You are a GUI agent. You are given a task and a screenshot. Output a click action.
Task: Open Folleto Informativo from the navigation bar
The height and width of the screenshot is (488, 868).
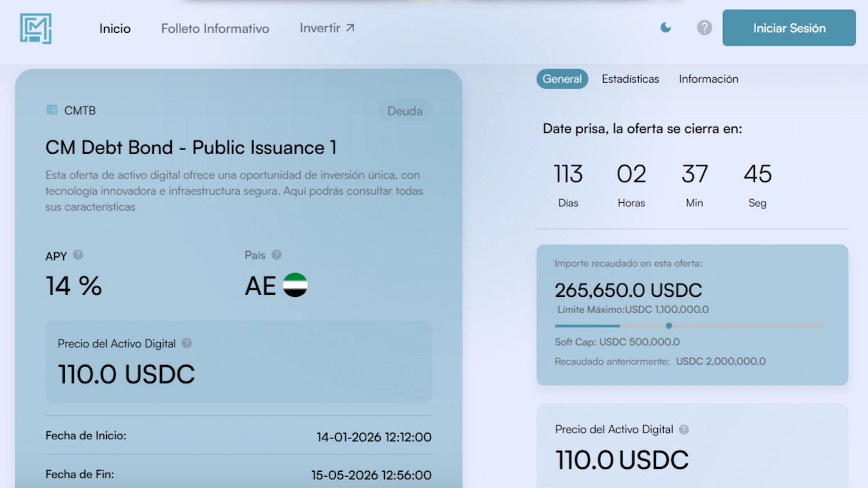point(215,28)
